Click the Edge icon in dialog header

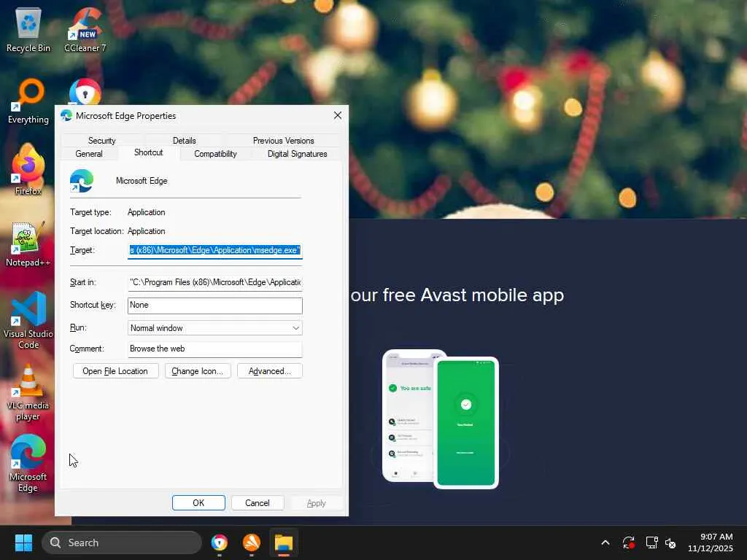point(82,181)
